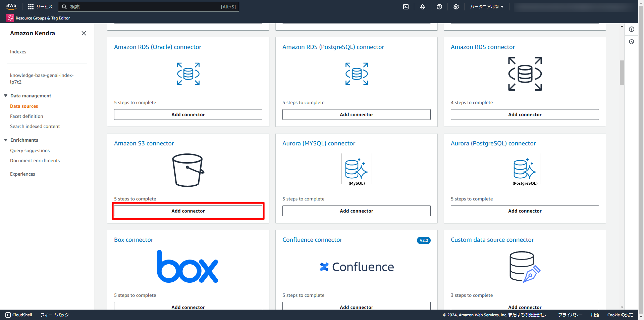This screenshot has width=644, height=320.
Task: Open the Amazon RDS connector title
Action: tap(483, 47)
